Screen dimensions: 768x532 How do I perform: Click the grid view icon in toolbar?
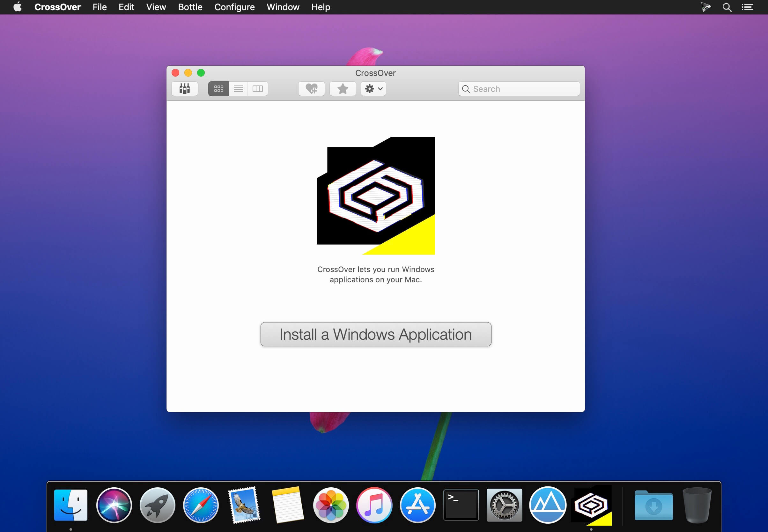(218, 88)
